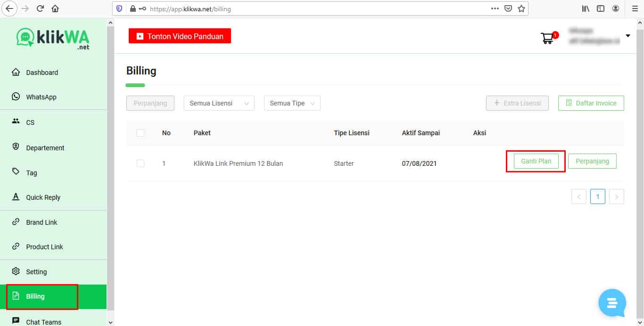The height and width of the screenshot is (326, 644).
Task: Click the klikWA.net logo
Action: tap(53, 38)
